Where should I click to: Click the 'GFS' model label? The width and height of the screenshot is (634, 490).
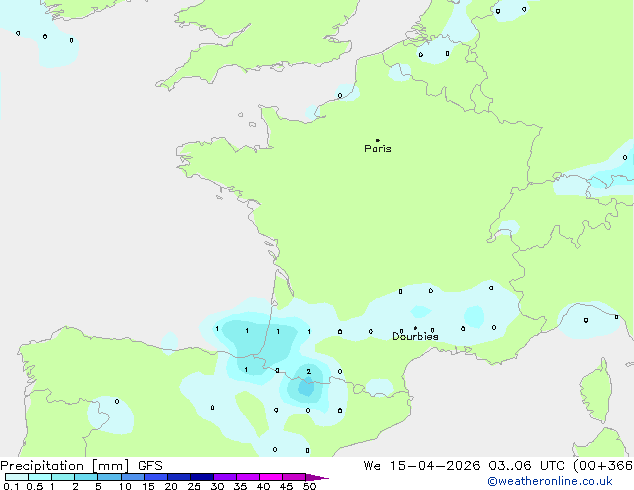click(x=150, y=466)
